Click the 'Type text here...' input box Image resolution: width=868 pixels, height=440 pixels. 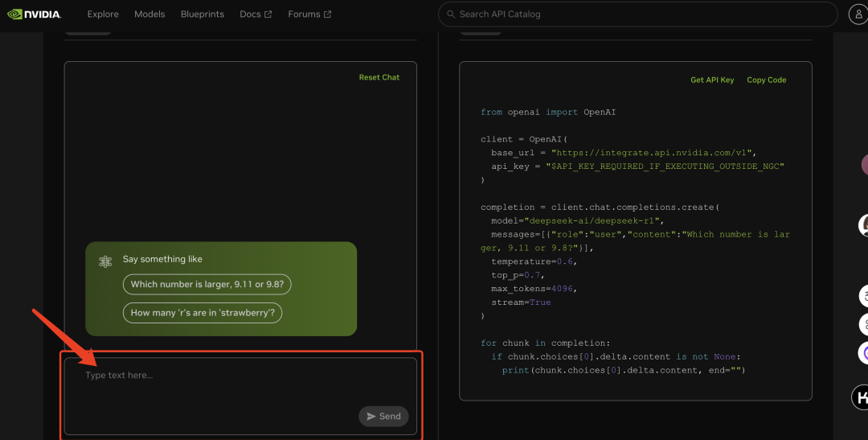(240, 396)
